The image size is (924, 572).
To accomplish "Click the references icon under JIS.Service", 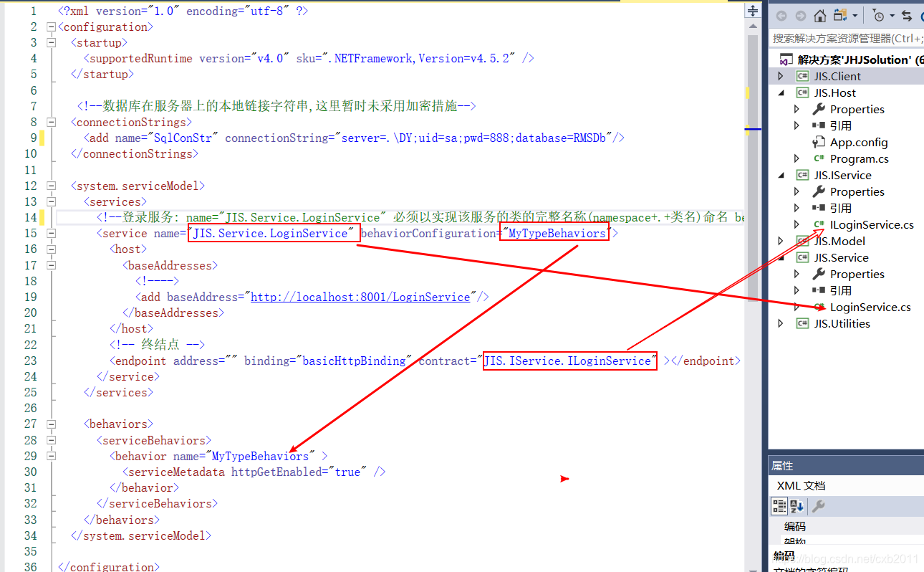I will [x=819, y=290].
